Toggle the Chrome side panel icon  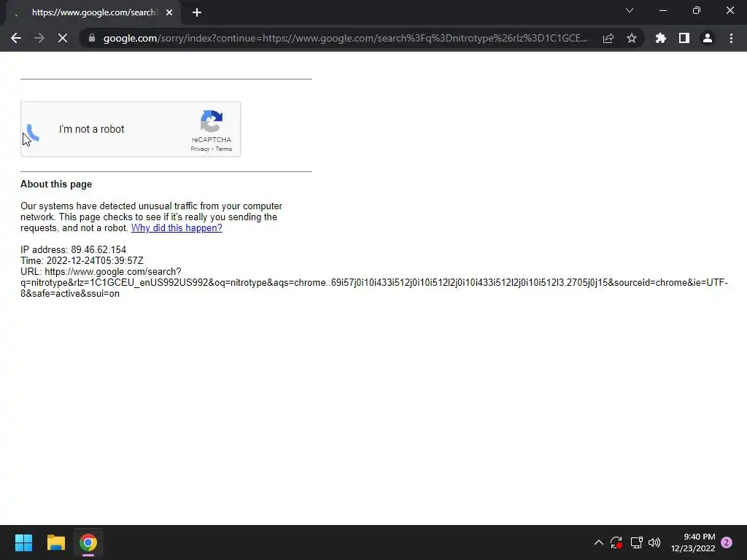click(x=684, y=38)
